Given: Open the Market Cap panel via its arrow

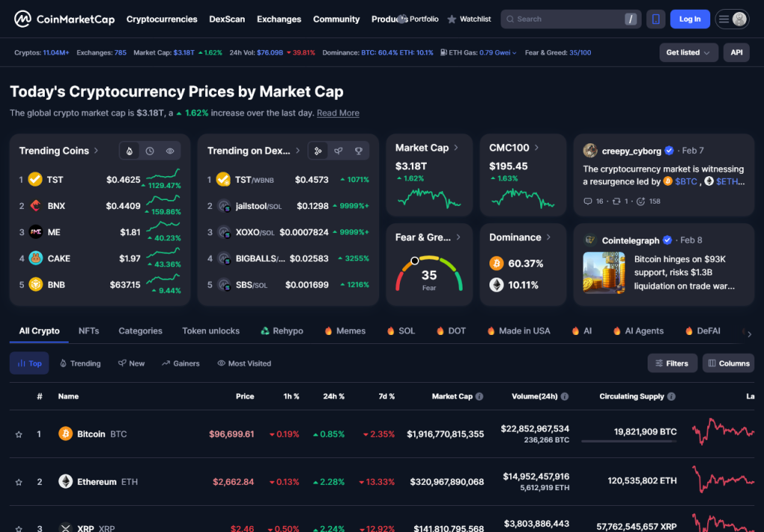Looking at the screenshot, I should click(457, 147).
